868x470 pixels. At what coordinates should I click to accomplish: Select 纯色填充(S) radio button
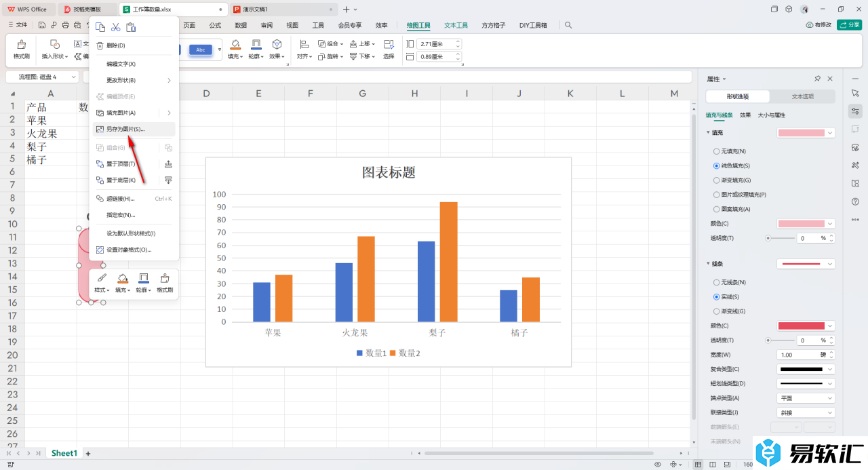pos(716,165)
